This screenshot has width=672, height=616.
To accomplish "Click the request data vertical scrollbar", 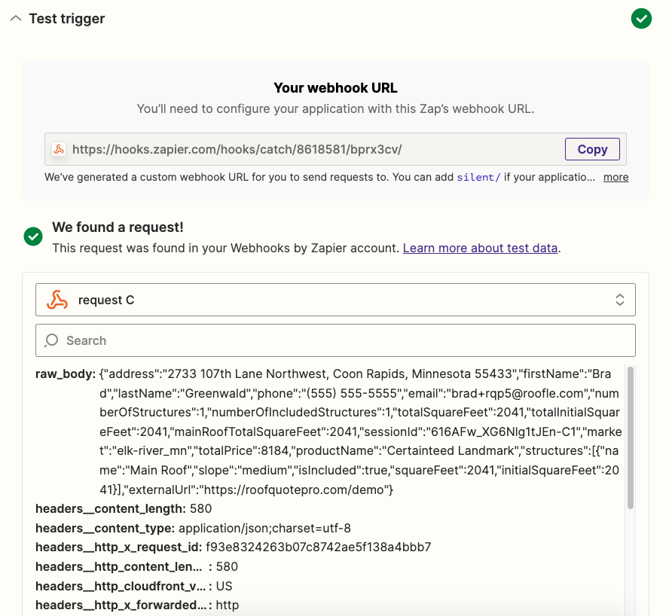I will click(x=630, y=438).
